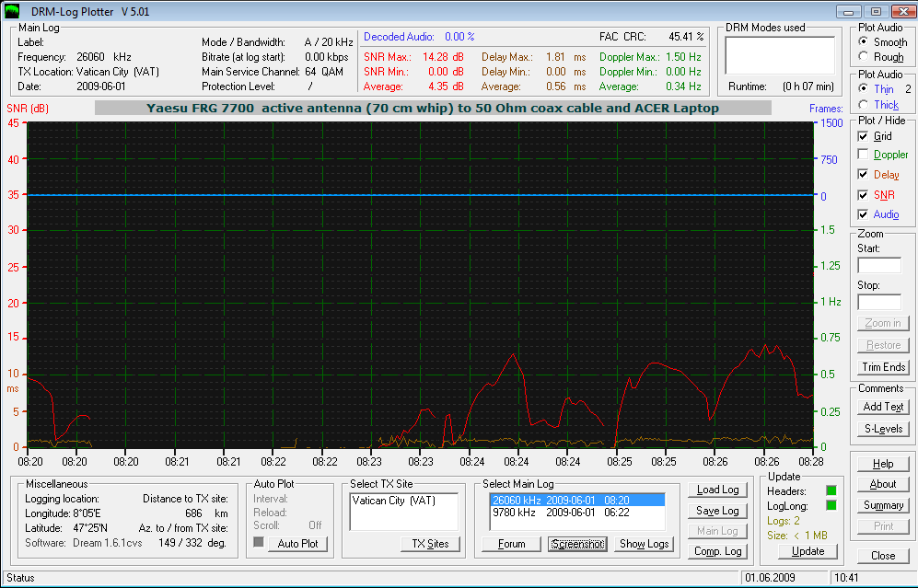The width and height of the screenshot is (918, 588).
Task: Click the Frequency 26060 kHz value
Action: pyautogui.click(x=104, y=57)
